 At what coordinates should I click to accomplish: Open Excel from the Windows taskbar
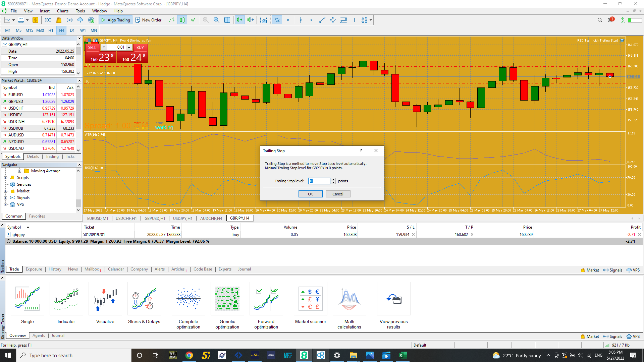[402, 355]
